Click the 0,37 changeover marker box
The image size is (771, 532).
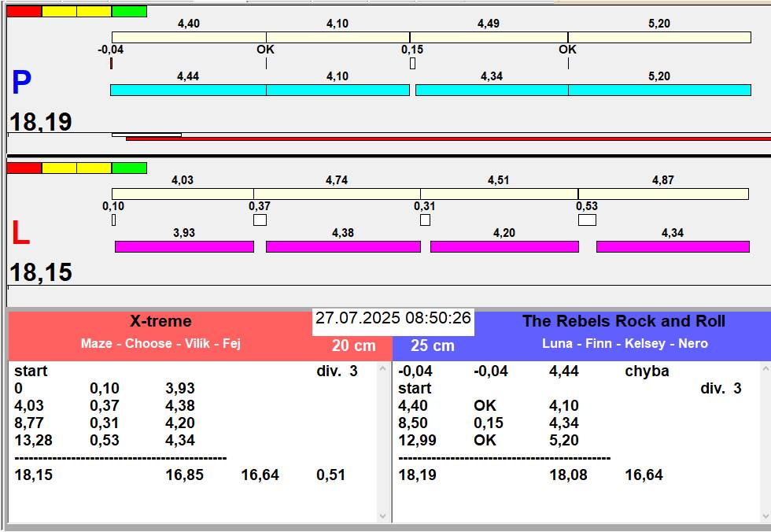point(260,220)
